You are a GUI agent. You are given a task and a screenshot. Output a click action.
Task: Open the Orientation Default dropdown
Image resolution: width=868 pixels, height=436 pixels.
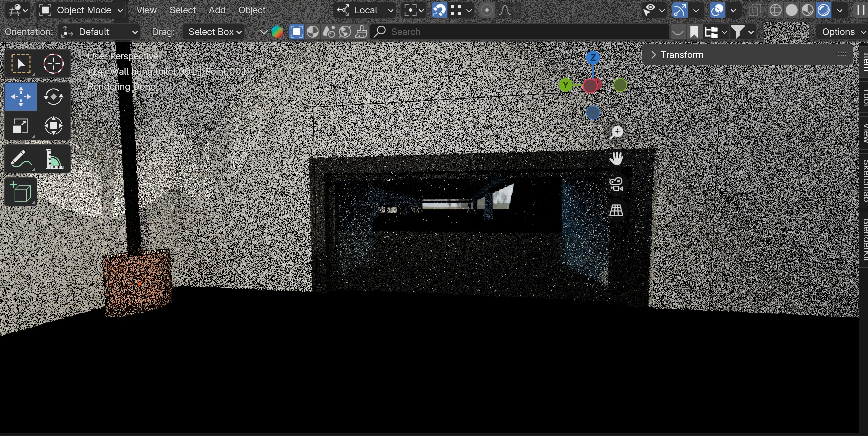[99, 32]
